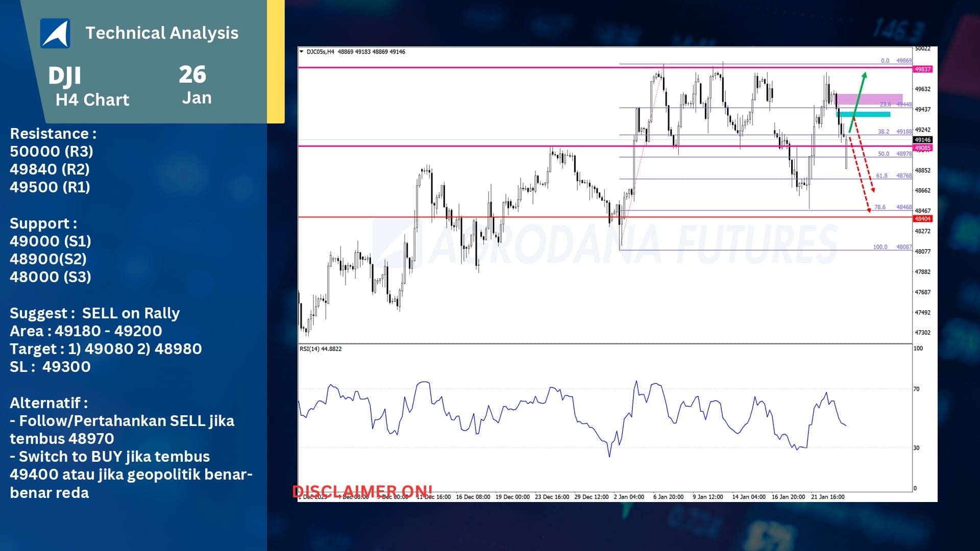Image resolution: width=980 pixels, height=551 pixels.
Task: Click the red DISCLAIMER ON! text
Action: pyautogui.click(x=362, y=491)
